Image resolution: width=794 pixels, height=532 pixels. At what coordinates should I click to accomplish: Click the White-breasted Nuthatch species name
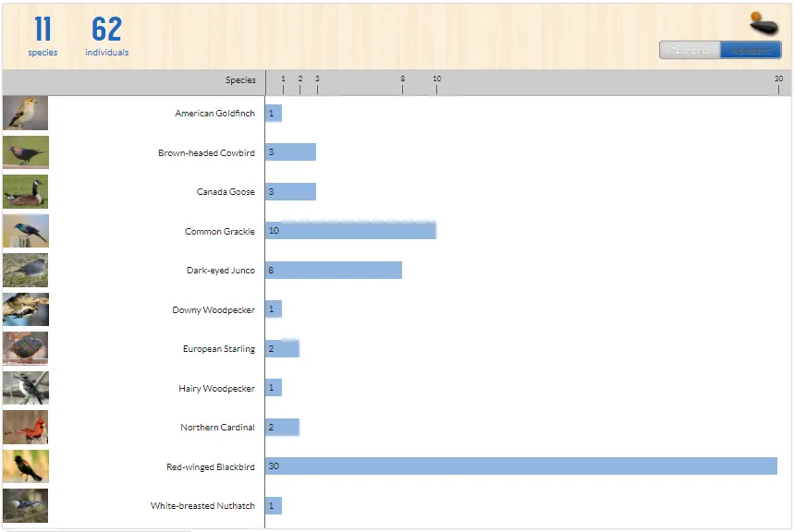coord(202,506)
